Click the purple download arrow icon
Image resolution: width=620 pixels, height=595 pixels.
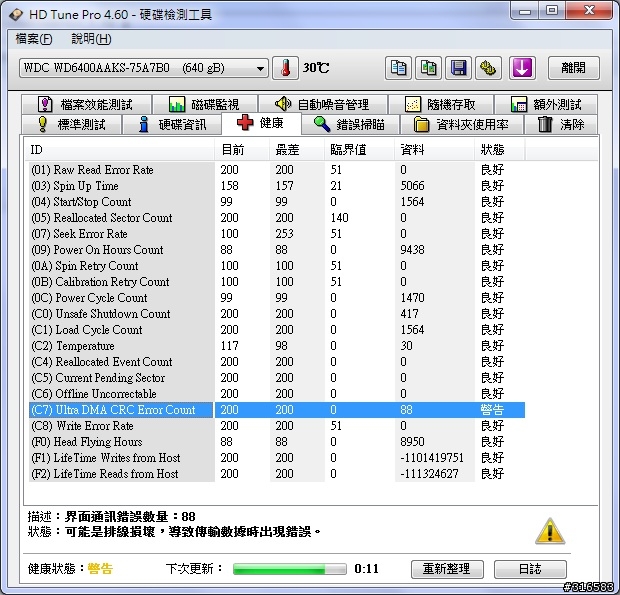coord(522,68)
